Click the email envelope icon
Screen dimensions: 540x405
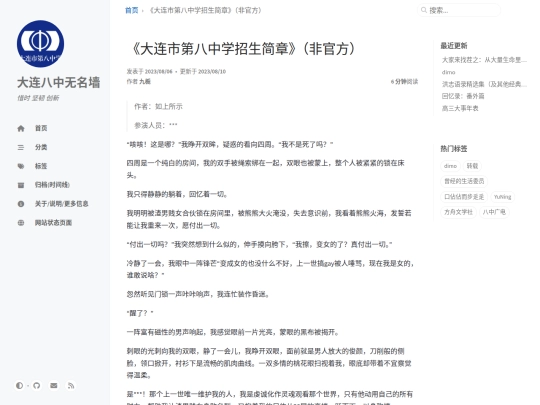pos(54,386)
